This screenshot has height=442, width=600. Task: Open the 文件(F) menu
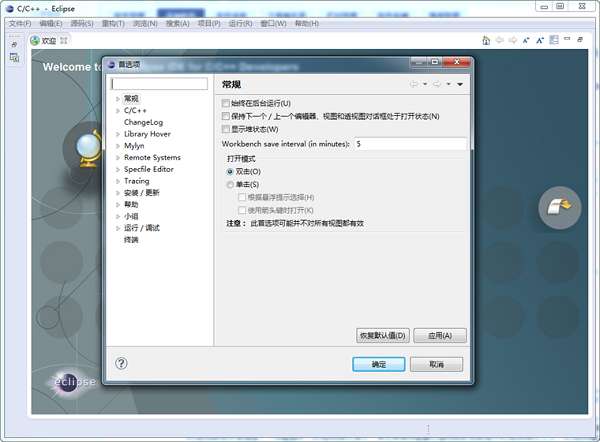[20, 24]
